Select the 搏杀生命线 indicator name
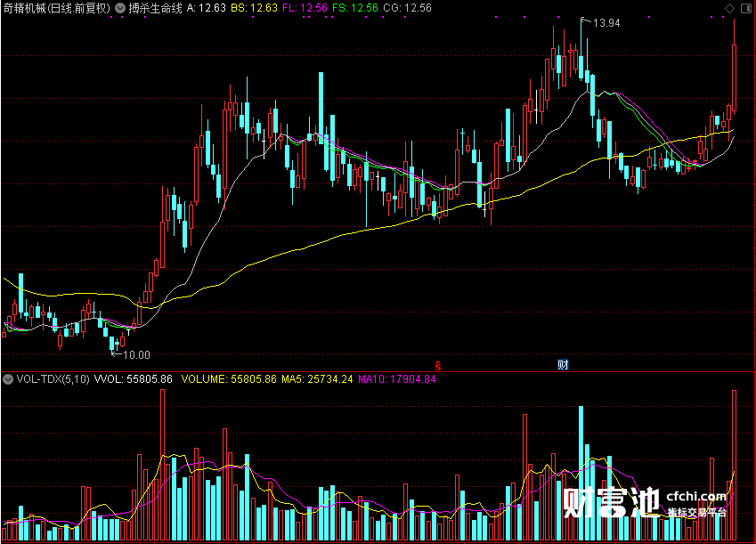The width and height of the screenshot is (756, 544). (x=155, y=8)
